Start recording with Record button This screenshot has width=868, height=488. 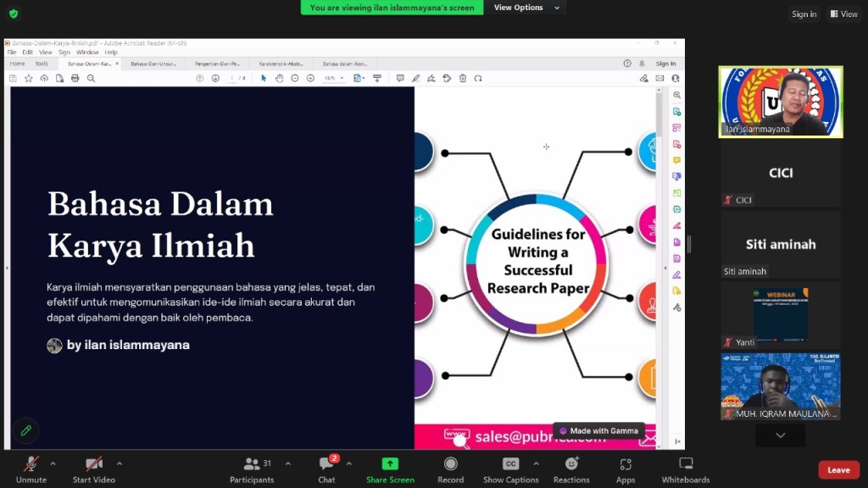(x=450, y=469)
